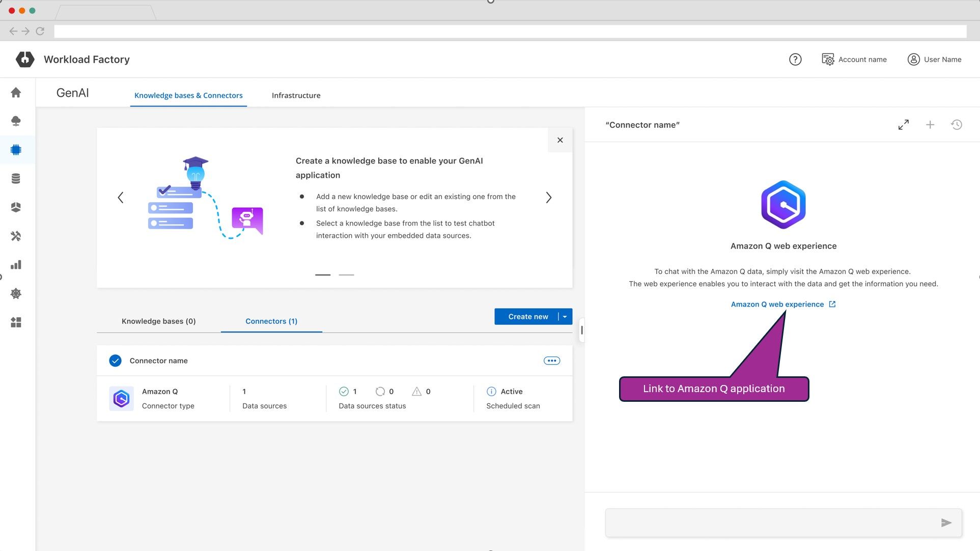The image size is (980, 551).
Task: Open the GenAI chip icon in sidebar
Action: click(16, 150)
